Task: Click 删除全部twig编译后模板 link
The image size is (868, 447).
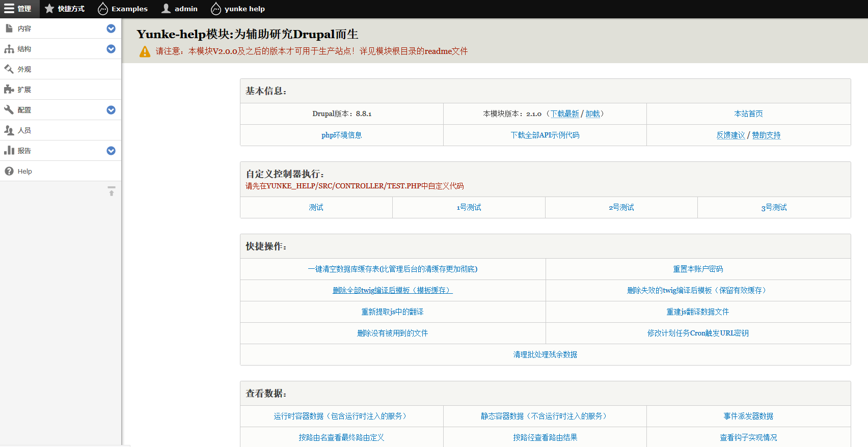Action: pyautogui.click(x=392, y=290)
